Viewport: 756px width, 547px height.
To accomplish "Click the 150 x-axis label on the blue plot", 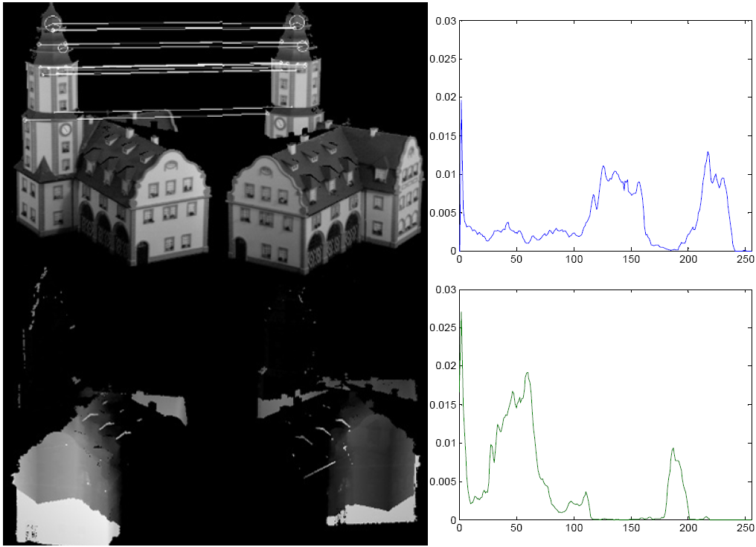I will click(631, 259).
